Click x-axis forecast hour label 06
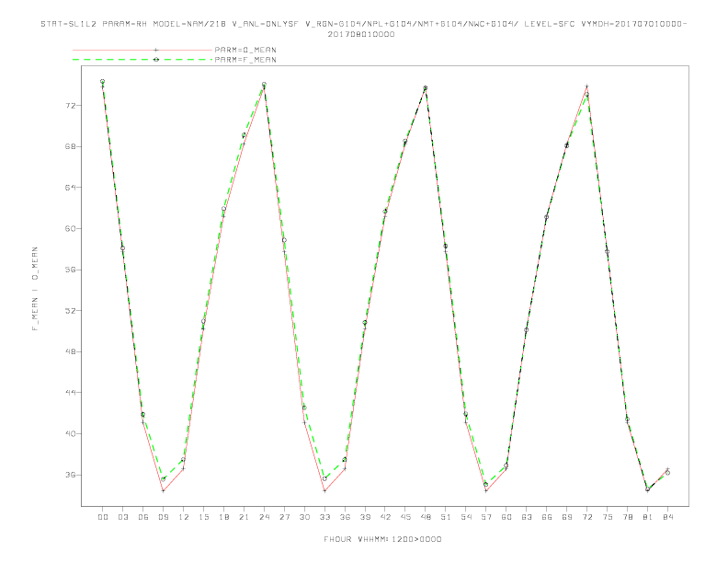The width and height of the screenshot is (728, 563). pos(143,517)
